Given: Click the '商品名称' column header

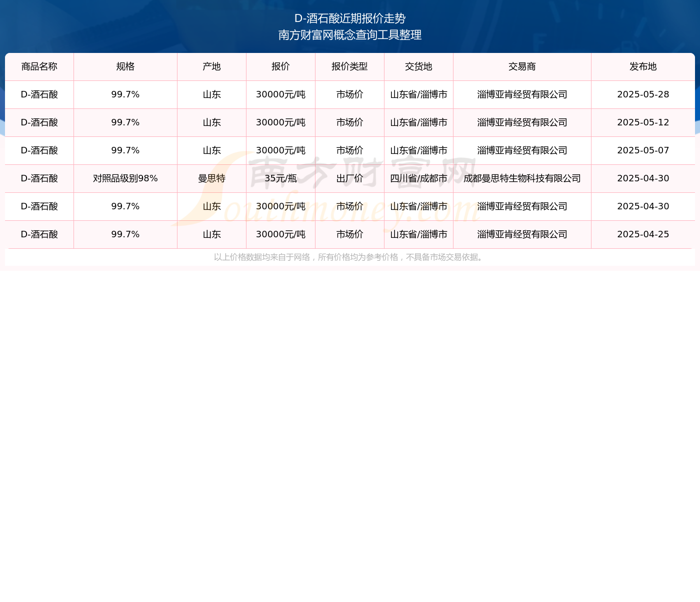Looking at the screenshot, I should pos(39,66).
